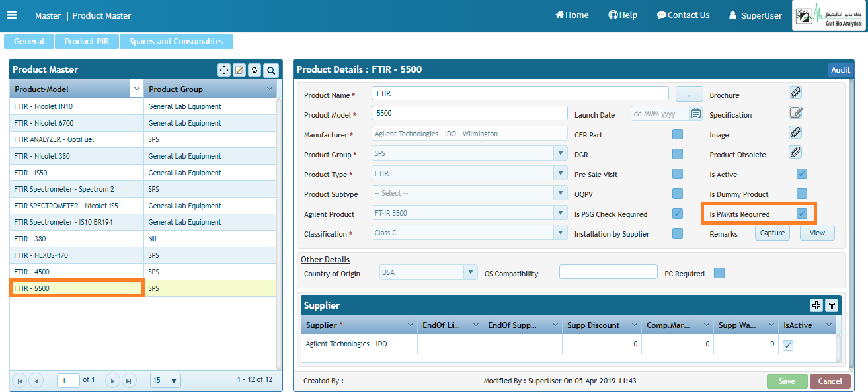Image resolution: width=868 pixels, height=392 pixels.
Task: Click Master breadcrumb item
Action: click(48, 15)
